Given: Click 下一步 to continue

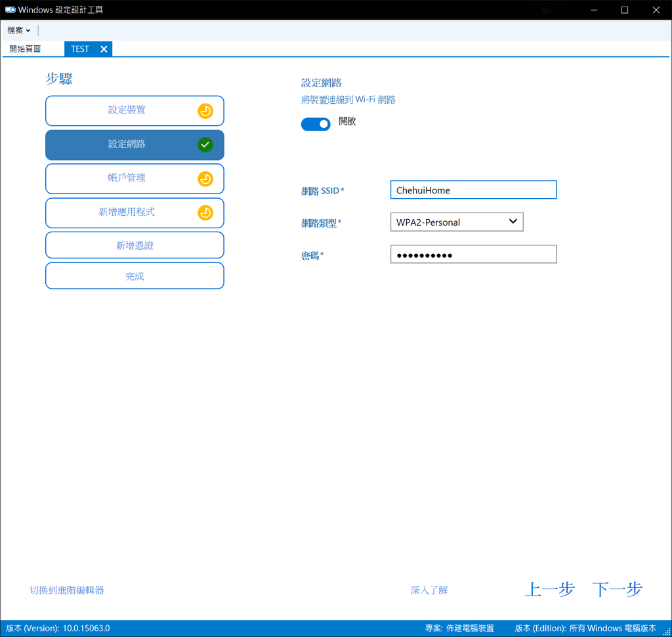Looking at the screenshot, I should pos(617,589).
